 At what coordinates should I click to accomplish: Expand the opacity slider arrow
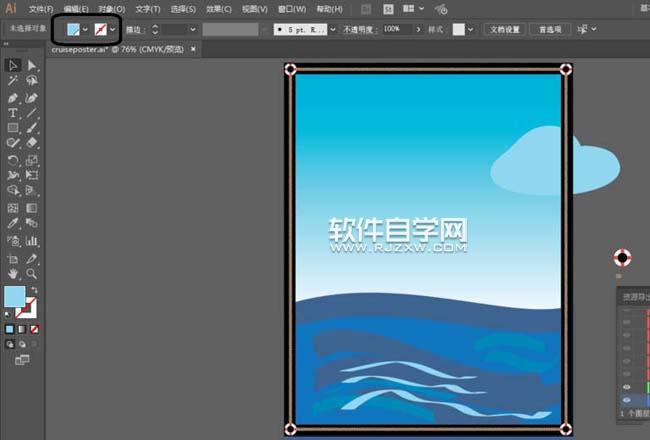coord(418,29)
